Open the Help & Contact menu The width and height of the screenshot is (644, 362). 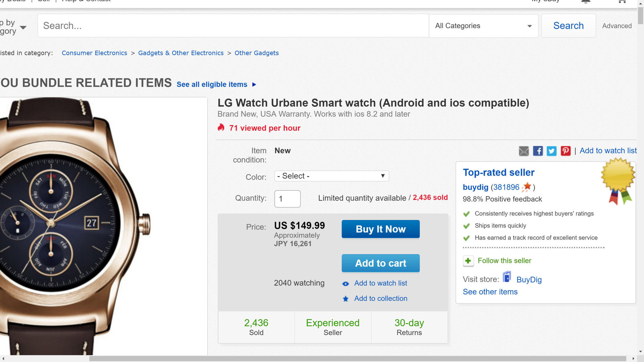coord(85,1)
